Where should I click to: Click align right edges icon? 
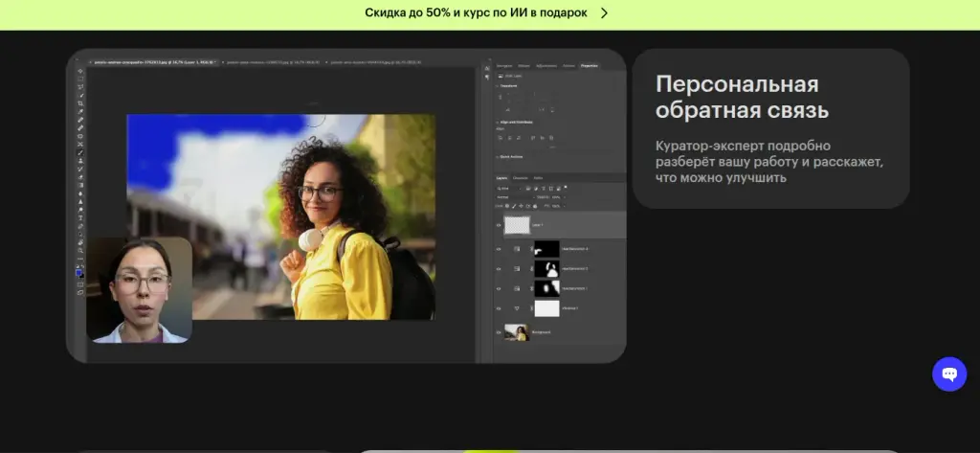click(x=519, y=138)
